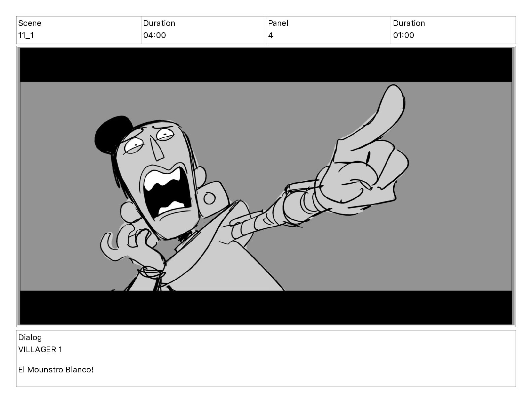Click the top black letterbox bar
This screenshot has height=411, width=532.
266,65
